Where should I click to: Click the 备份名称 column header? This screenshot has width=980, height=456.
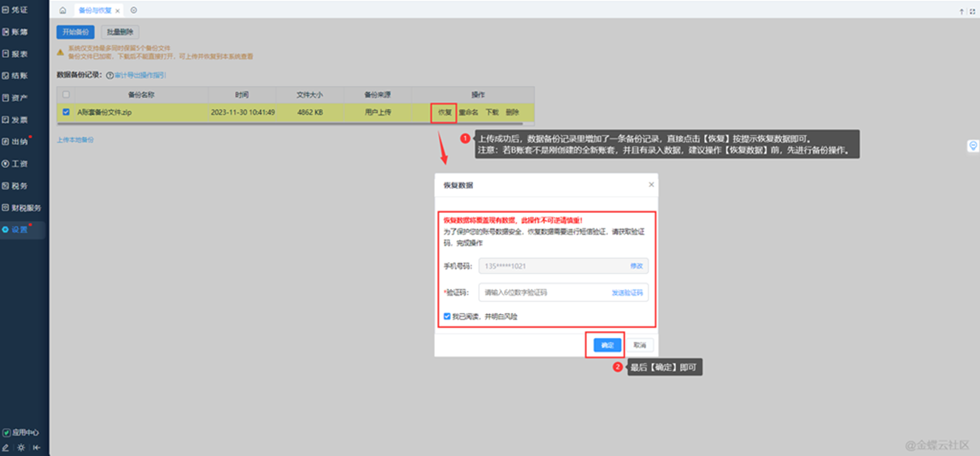(x=141, y=95)
